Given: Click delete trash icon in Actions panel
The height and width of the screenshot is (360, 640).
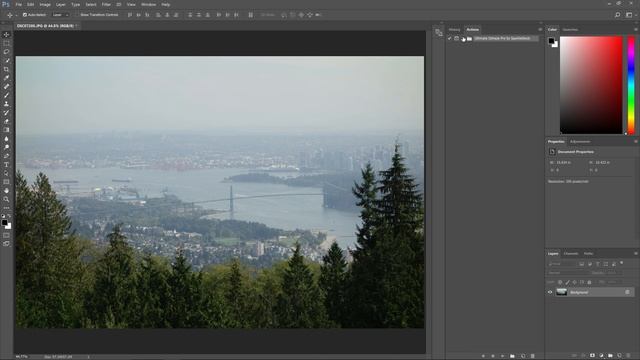Looking at the screenshot, I should (x=532, y=356).
